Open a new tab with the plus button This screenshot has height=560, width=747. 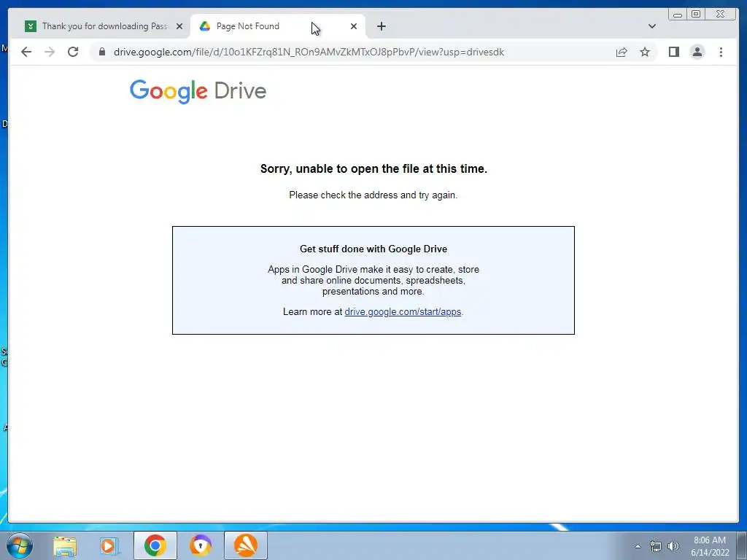[381, 26]
